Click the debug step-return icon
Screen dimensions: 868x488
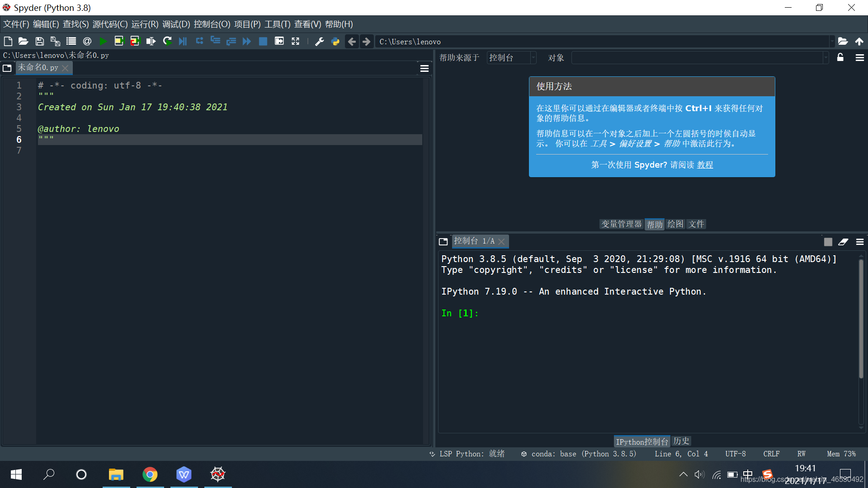tap(231, 41)
